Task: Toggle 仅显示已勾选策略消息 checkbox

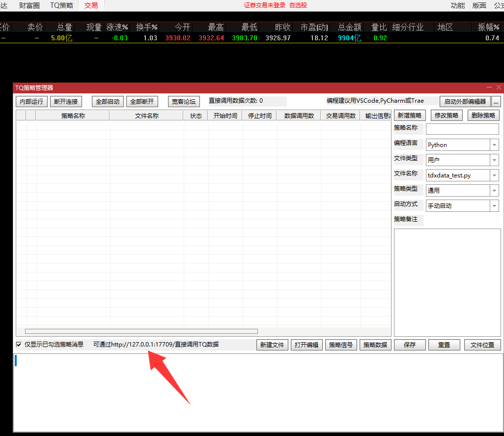Action: (x=19, y=345)
